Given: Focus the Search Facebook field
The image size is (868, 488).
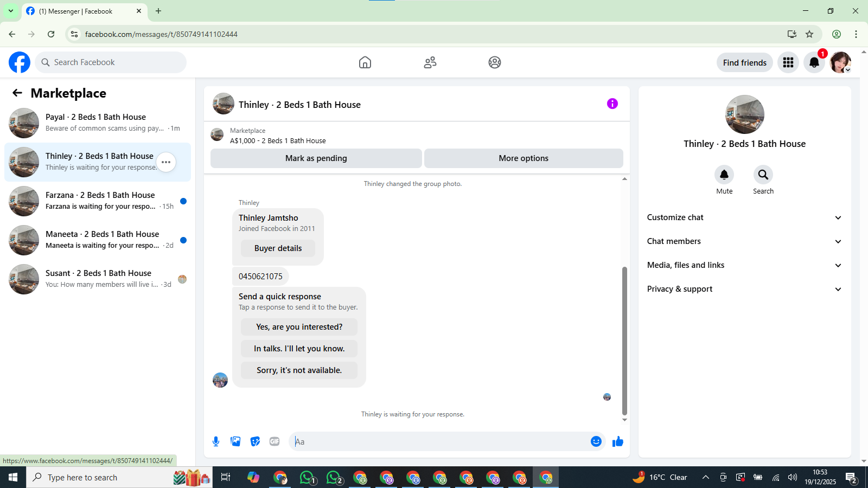Looking at the screenshot, I should [111, 62].
